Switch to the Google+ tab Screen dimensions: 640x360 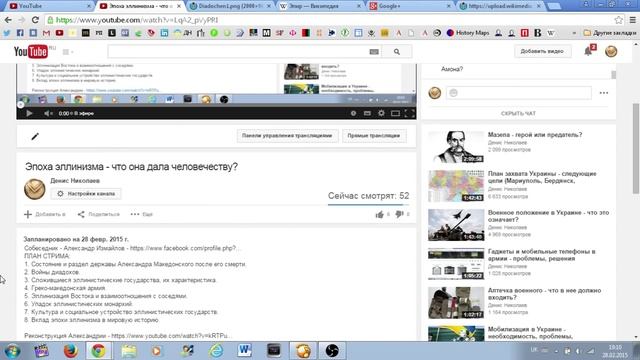click(x=409, y=6)
